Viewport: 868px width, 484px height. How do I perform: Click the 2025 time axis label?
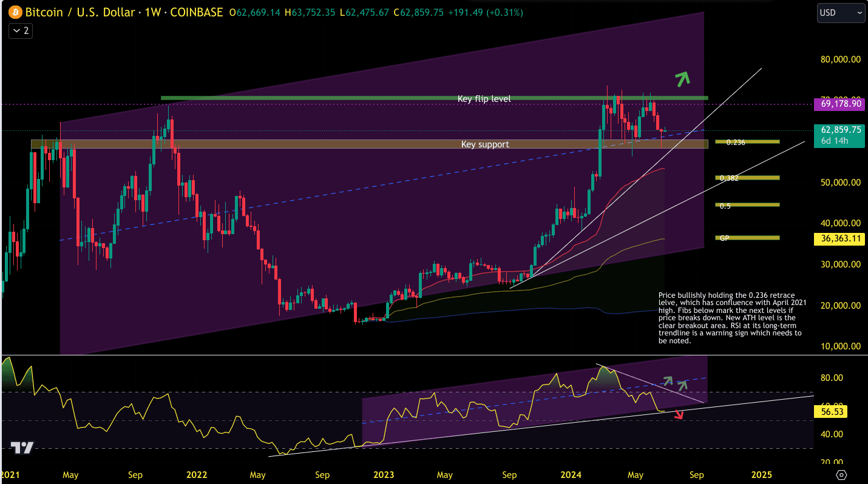pyautogui.click(x=762, y=475)
